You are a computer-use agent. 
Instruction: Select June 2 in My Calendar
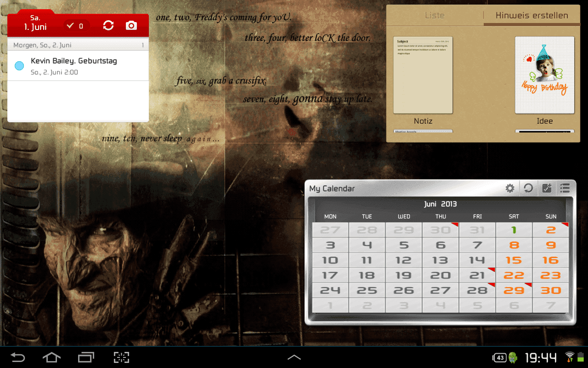[551, 230]
